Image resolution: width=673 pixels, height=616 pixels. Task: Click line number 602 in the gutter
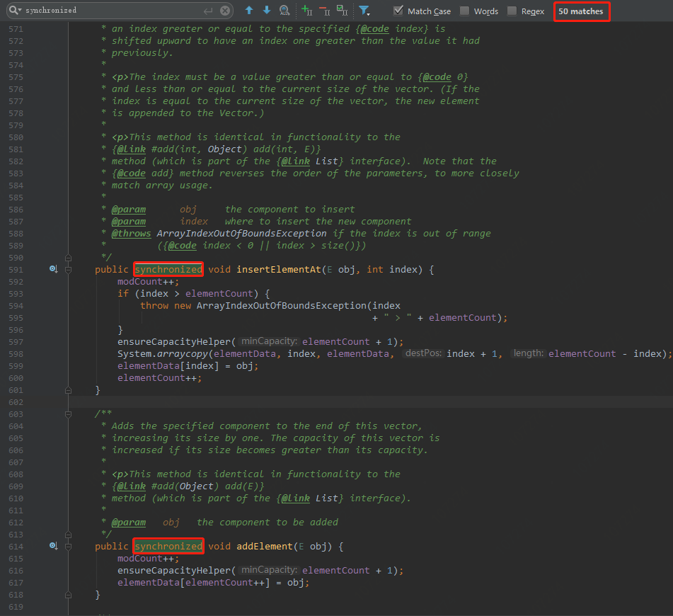16,402
